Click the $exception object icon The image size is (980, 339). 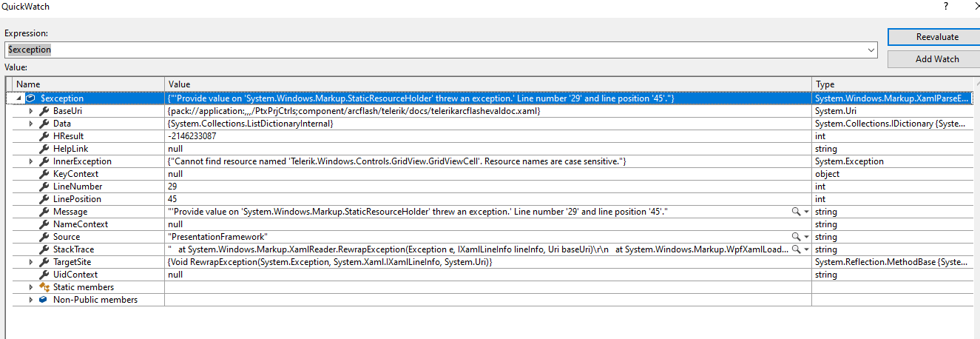(x=30, y=98)
